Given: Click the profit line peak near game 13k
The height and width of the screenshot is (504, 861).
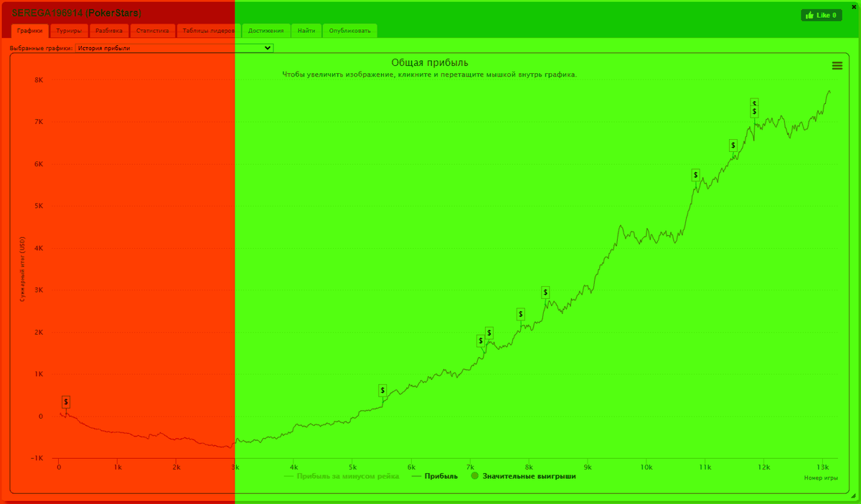Looking at the screenshot, I should pos(829,91).
